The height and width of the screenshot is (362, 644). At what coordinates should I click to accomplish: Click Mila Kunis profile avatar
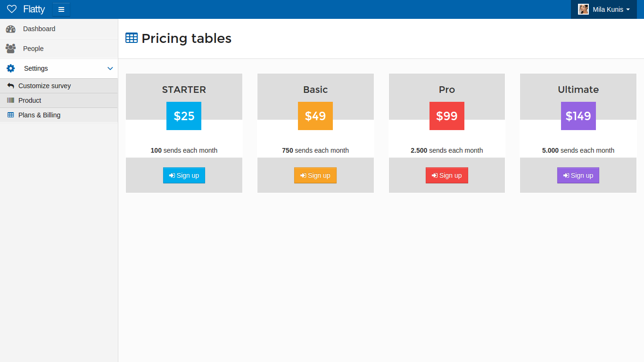click(583, 9)
